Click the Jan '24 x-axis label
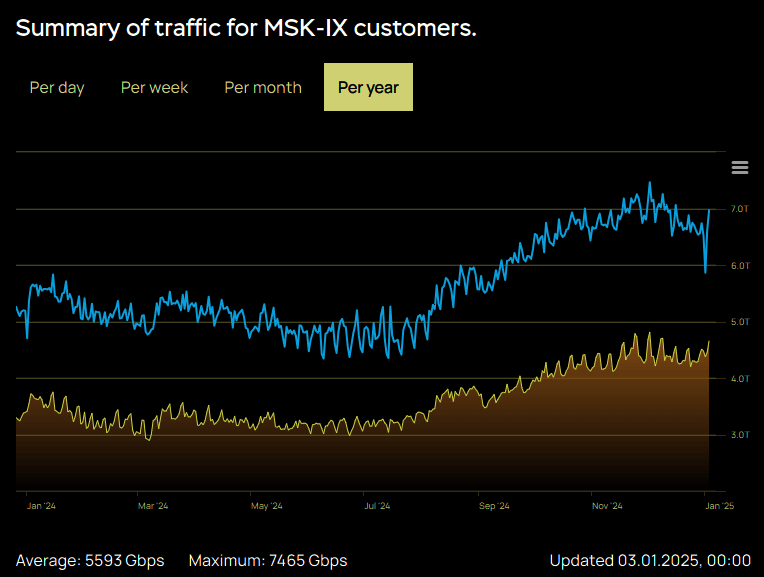The width and height of the screenshot is (764, 577). [x=41, y=506]
